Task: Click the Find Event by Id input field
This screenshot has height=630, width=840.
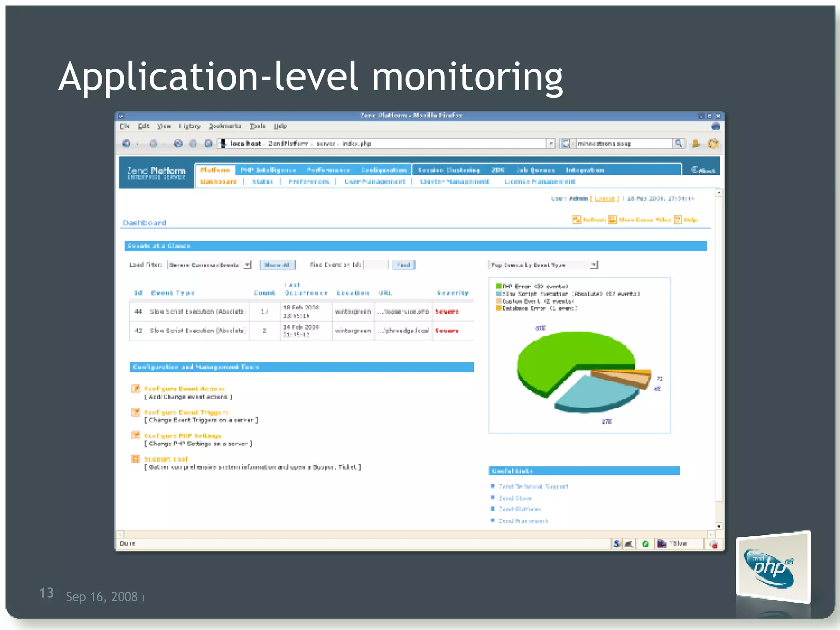Action: (376, 265)
